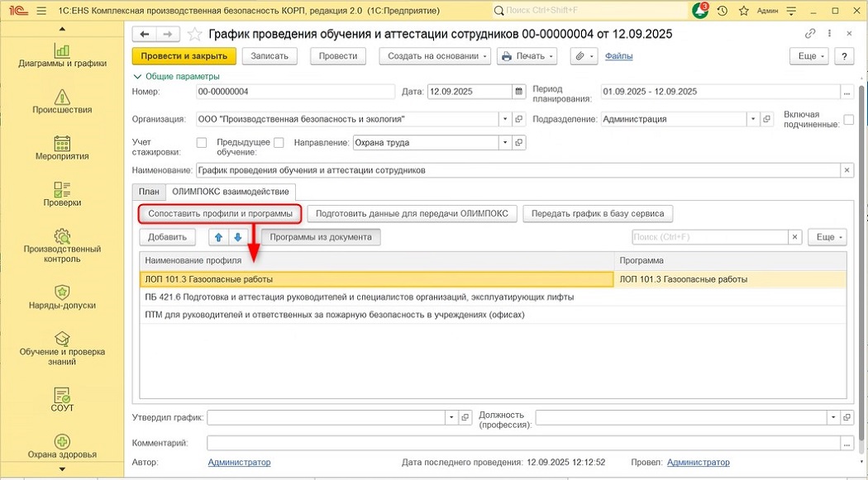Switch to the План tab
Screen dimensions: 868x480
149,191
